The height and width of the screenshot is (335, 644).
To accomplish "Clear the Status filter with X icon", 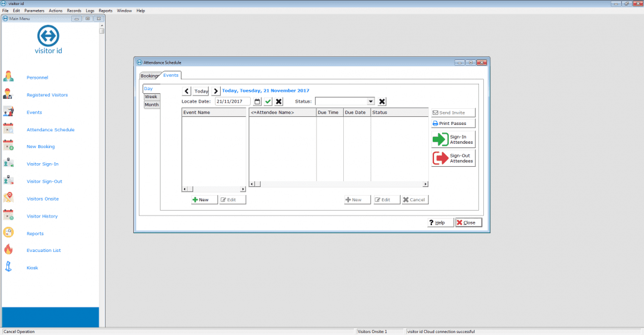I will coord(382,101).
